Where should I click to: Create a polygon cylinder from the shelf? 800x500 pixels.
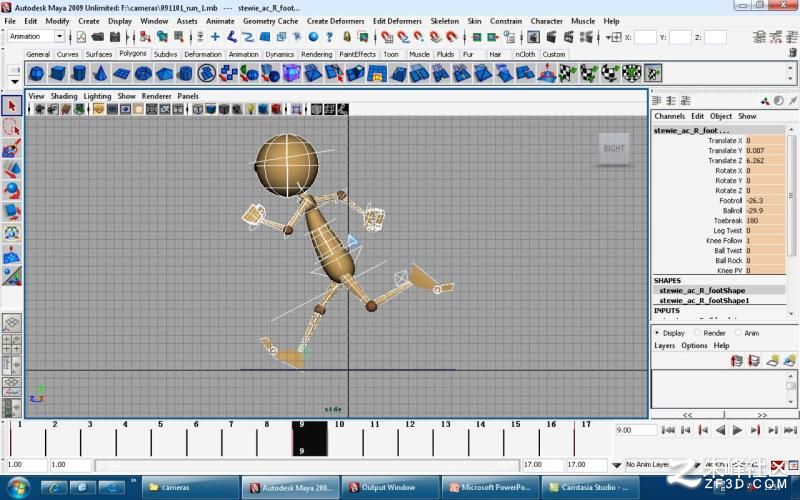coord(79,73)
